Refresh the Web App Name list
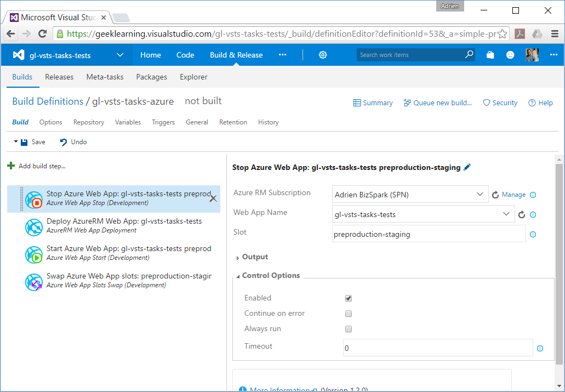 [x=521, y=214]
